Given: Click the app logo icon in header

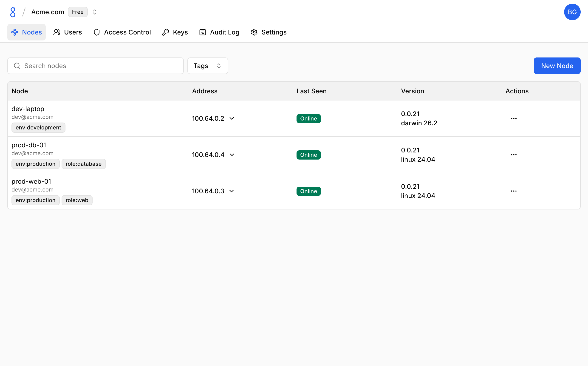Looking at the screenshot, I should pyautogui.click(x=13, y=12).
